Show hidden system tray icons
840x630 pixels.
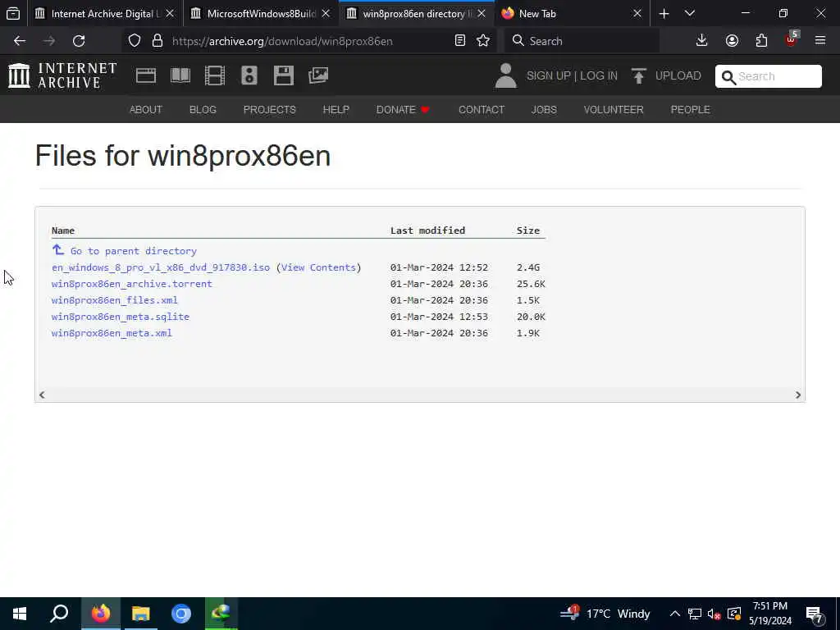[x=675, y=614]
